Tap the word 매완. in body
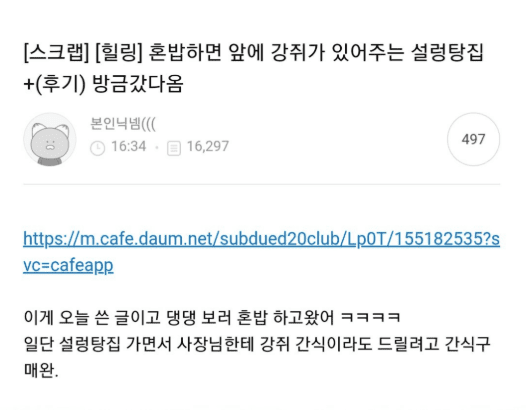This screenshot has height=410, width=529. click(41, 371)
